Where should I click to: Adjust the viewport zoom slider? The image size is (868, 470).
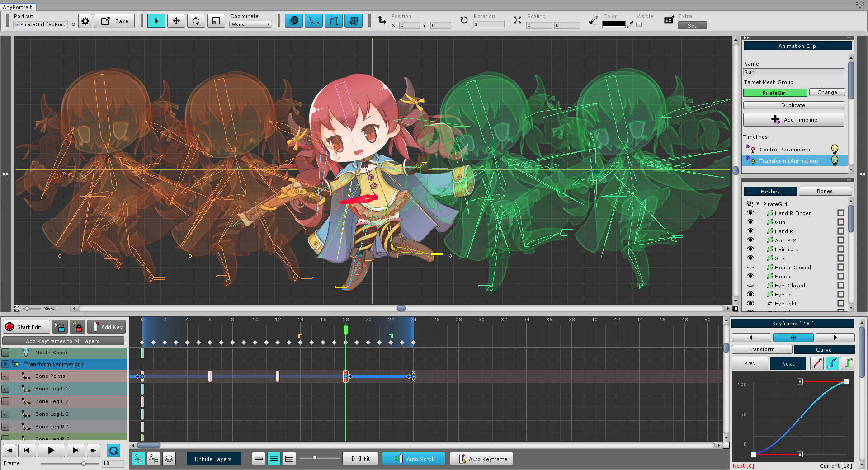coord(27,309)
